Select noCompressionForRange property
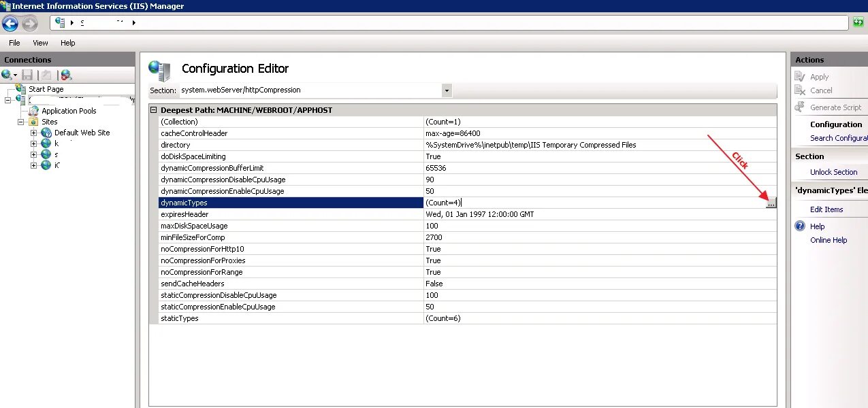The image size is (868, 408). 202,272
